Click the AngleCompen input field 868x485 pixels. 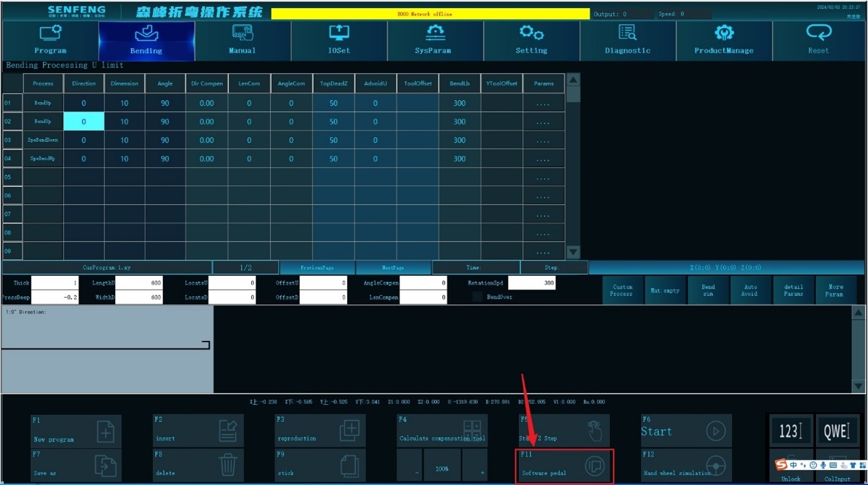click(423, 283)
